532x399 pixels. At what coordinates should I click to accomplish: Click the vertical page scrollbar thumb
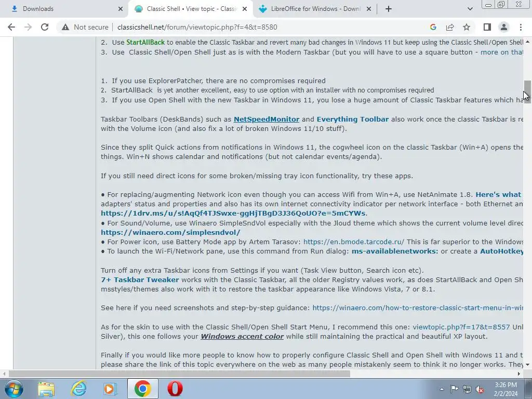point(527,91)
